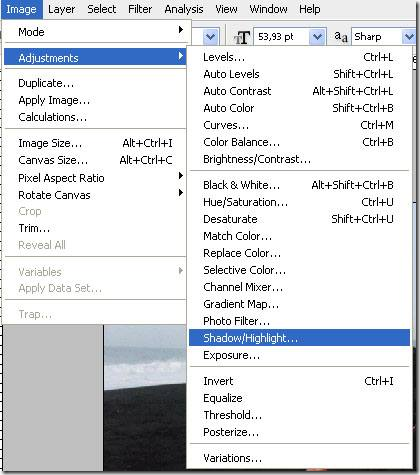Click the font size text icon
Image resolution: width=420 pixels, height=475 pixels.
242,37
